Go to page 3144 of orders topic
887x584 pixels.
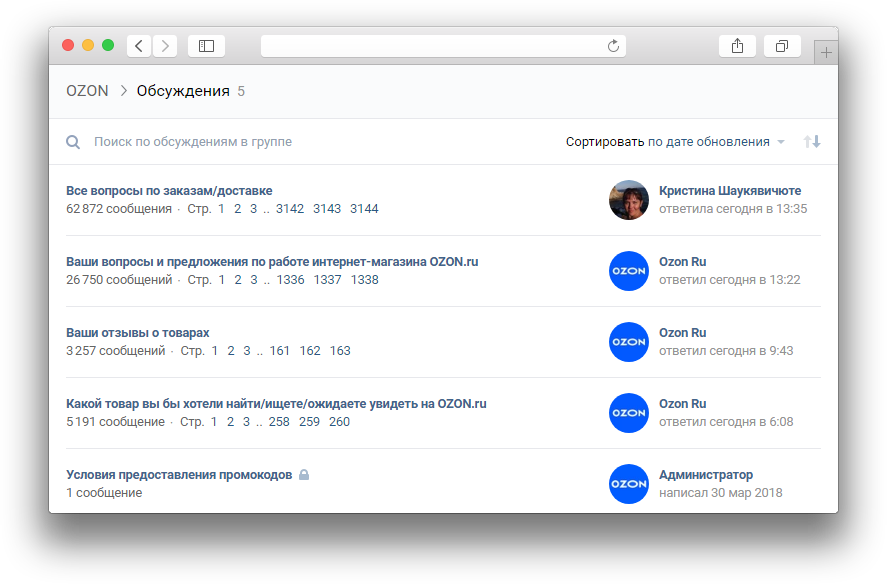click(364, 209)
